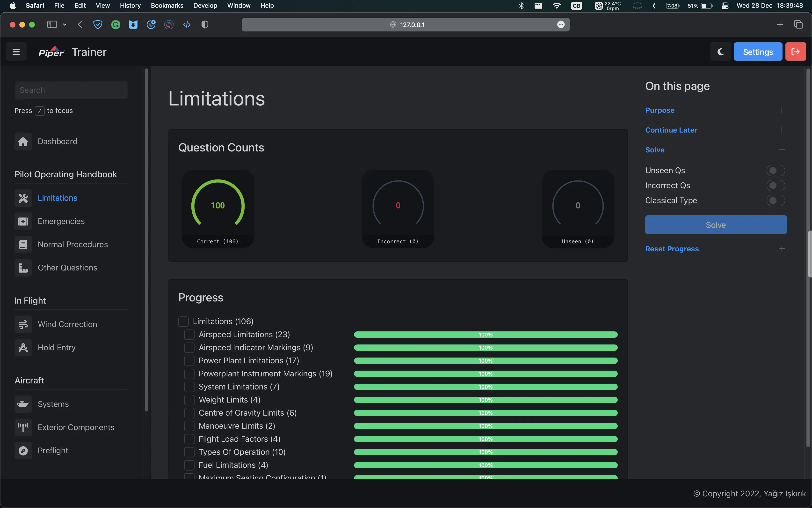Screen dimensions: 812x508
Task: Click the Normal Procedures book icon
Action: 23,244
